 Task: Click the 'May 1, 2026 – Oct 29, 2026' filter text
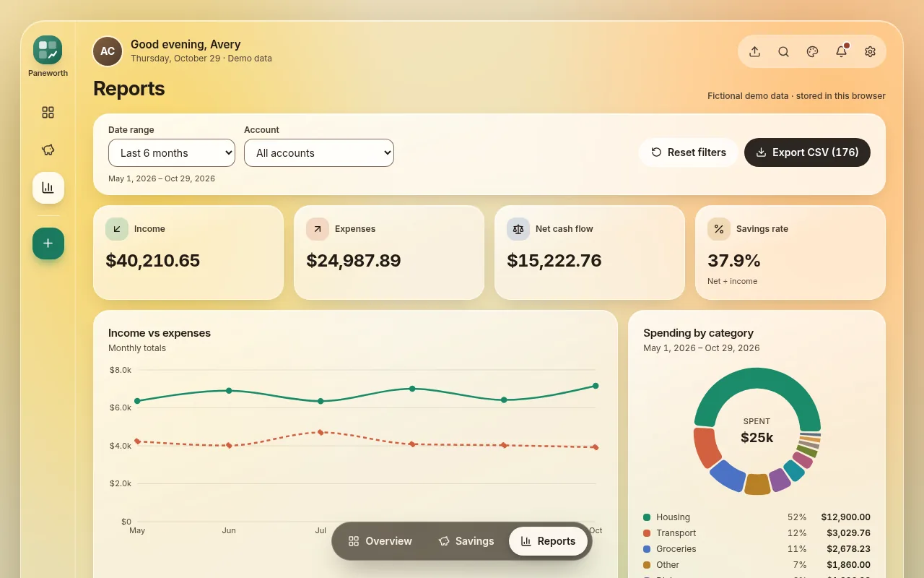click(x=162, y=178)
